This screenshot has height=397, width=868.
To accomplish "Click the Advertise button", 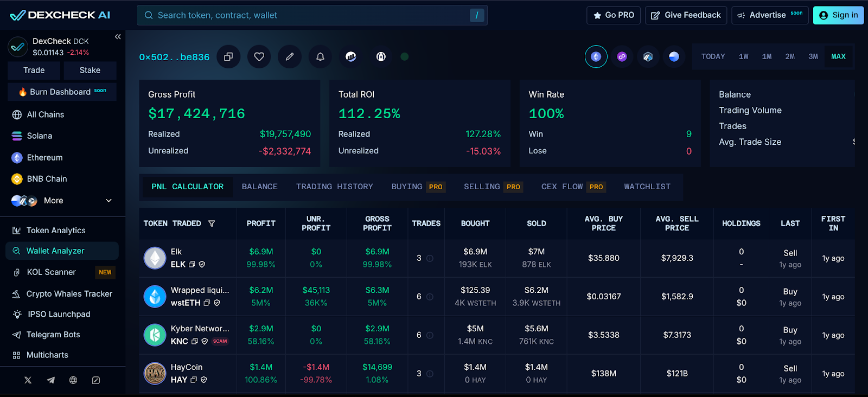I will click(x=770, y=15).
